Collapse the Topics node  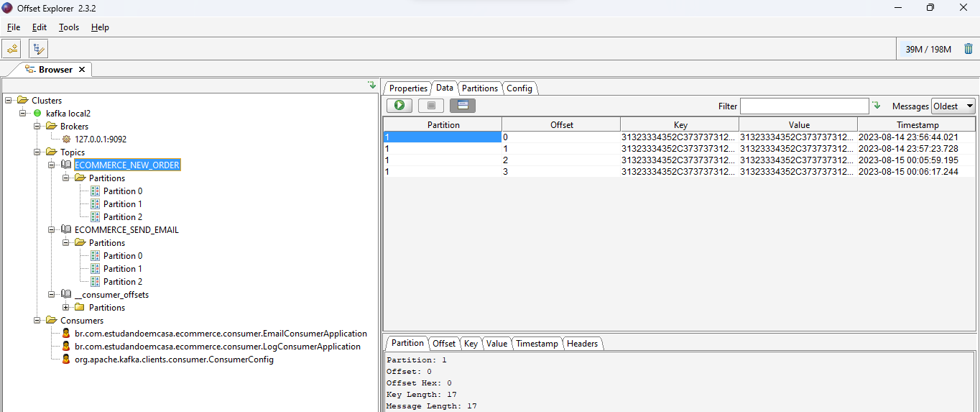tap(37, 152)
